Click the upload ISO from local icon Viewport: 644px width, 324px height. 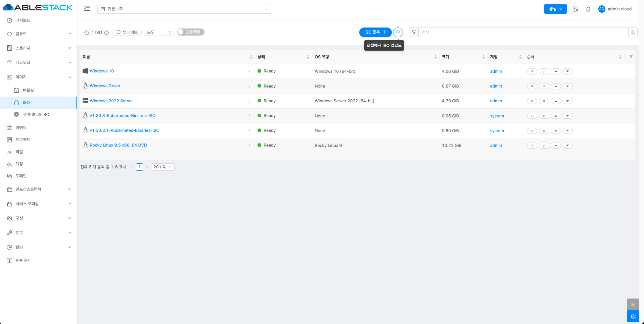tap(398, 32)
